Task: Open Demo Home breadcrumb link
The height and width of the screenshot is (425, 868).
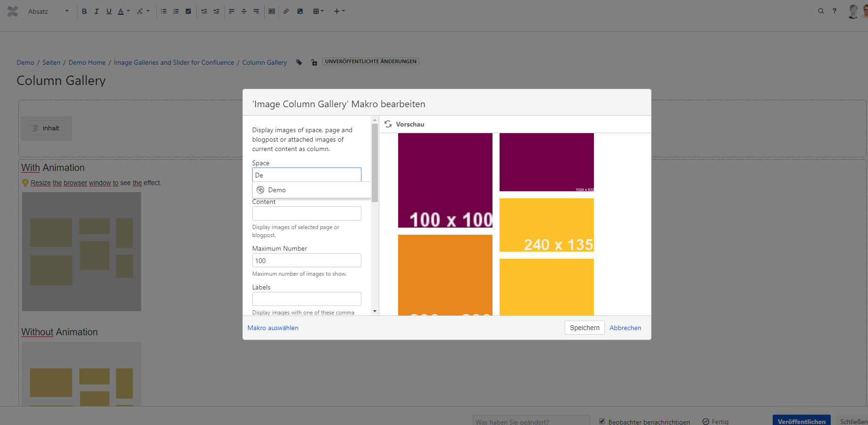Action: point(87,62)
